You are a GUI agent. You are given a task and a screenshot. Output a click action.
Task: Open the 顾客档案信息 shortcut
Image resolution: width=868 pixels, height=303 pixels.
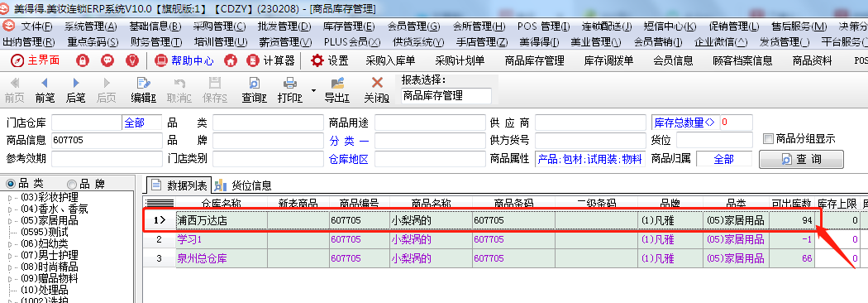(742, 61)
